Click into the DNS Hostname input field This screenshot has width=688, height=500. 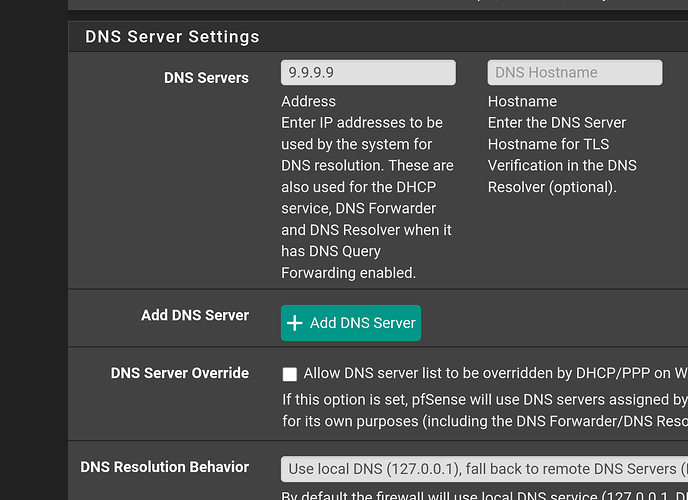(x=574, y=73)
